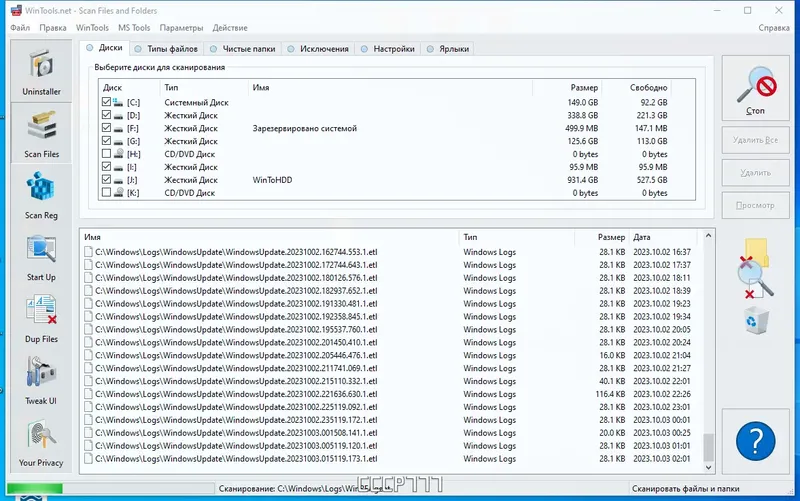Open the WinTools menu
Viewport: 800px width, 501px height.
pyautogui.click(x=92, y=28)
